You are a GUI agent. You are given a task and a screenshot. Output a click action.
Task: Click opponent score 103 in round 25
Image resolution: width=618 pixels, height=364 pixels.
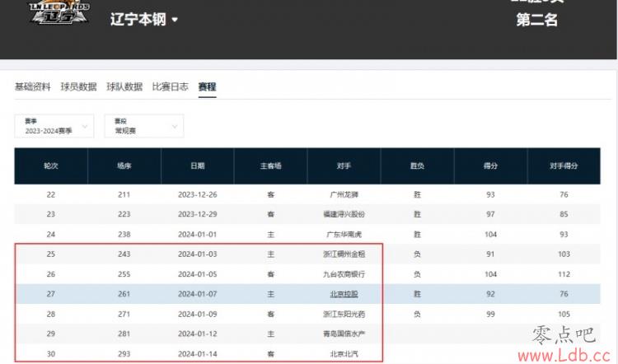coord(564,254)
